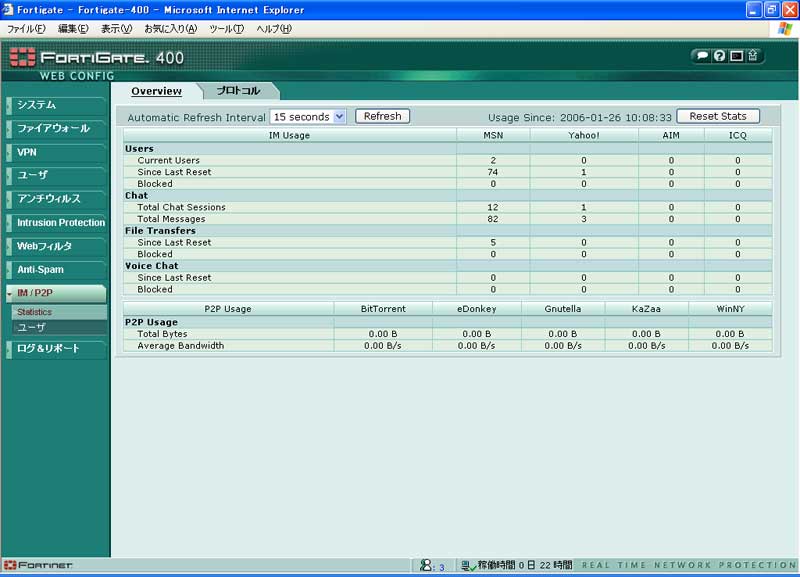The image size is (800, 577).
Task: Click the Yahoo! column header
Action: pos(584,135)
